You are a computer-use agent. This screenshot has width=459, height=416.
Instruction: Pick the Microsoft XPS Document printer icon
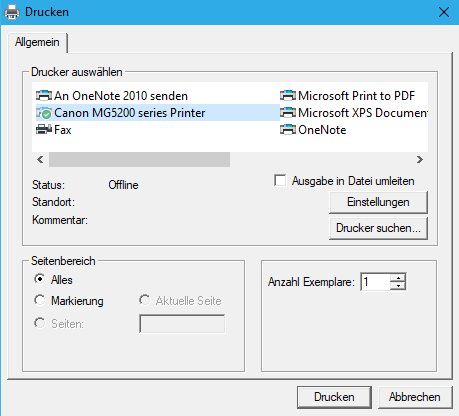click(288, 113)
